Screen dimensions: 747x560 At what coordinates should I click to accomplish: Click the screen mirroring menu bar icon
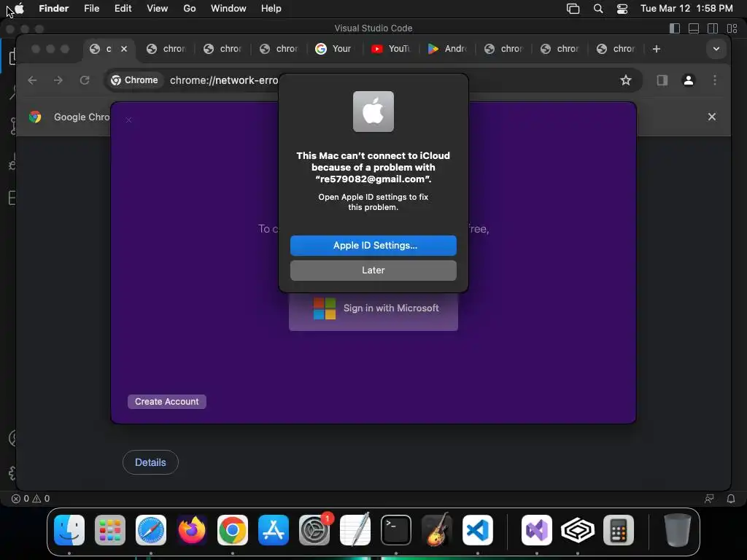573,9
